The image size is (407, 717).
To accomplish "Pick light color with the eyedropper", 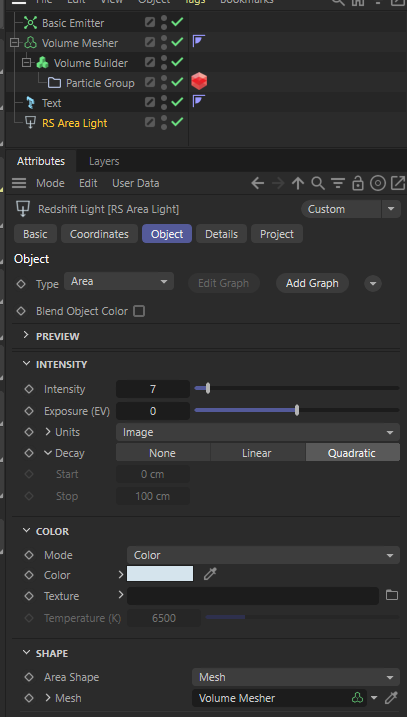I will (x=210, y=574).
